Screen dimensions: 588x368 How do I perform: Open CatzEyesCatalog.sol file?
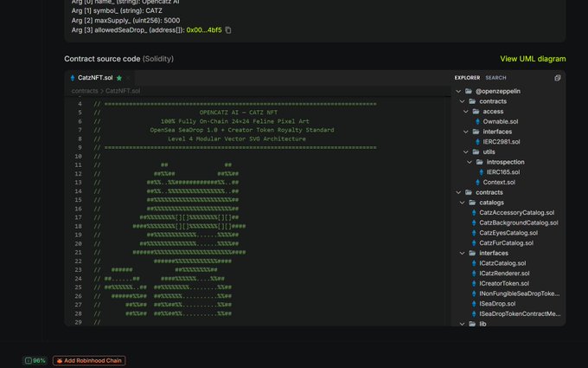click(508, 233)
